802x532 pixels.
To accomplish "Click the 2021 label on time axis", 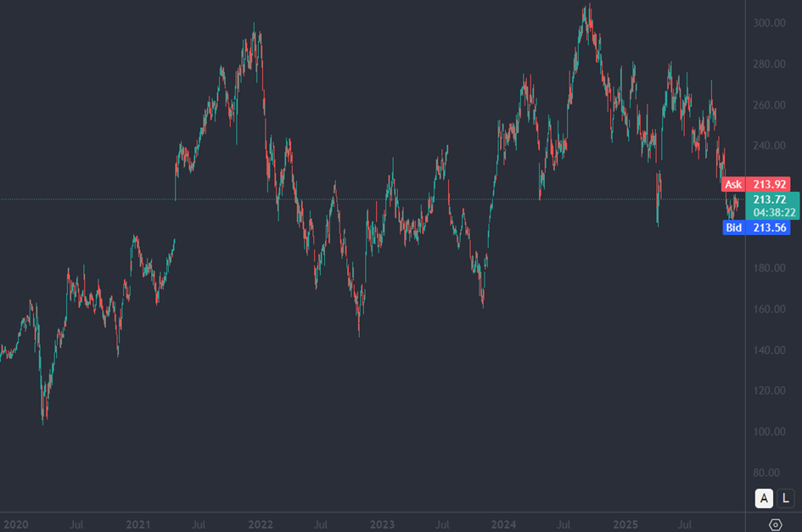I will point(138,525).
